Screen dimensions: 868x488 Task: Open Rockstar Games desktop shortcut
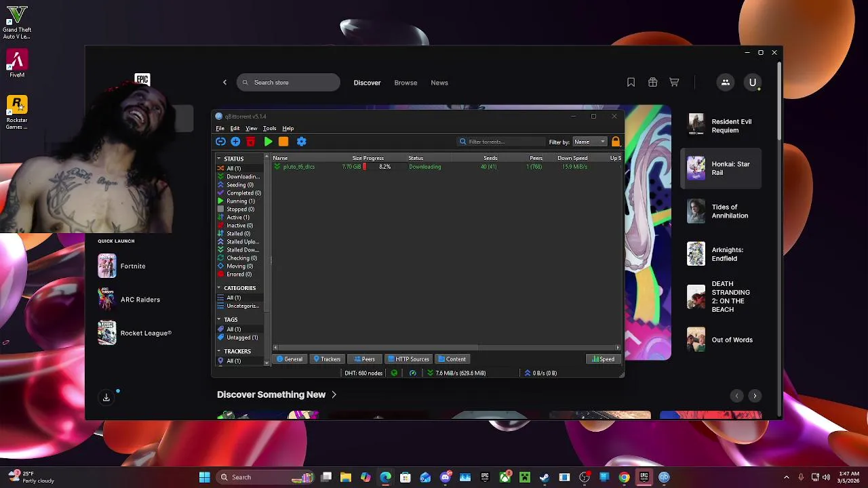coord(17,113)
